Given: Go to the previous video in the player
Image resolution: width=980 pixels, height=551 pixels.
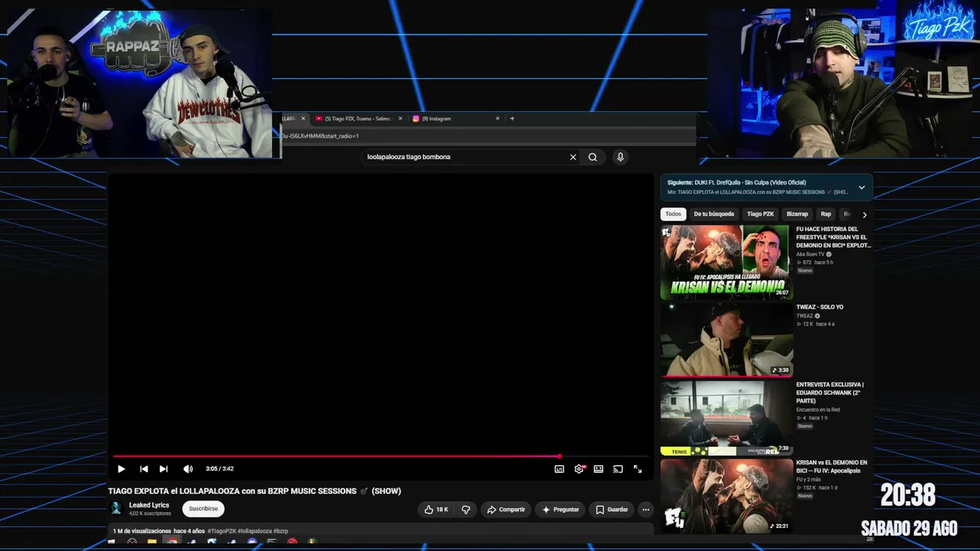Looking at the screenshot, I should 144,469.
